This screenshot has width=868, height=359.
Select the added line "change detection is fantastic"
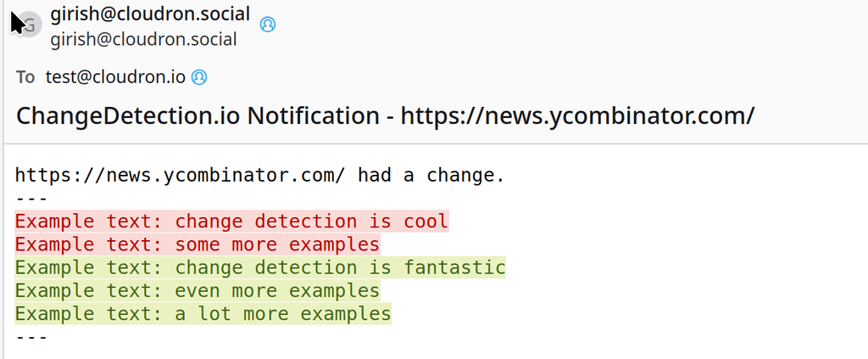(x=259, y=267)
